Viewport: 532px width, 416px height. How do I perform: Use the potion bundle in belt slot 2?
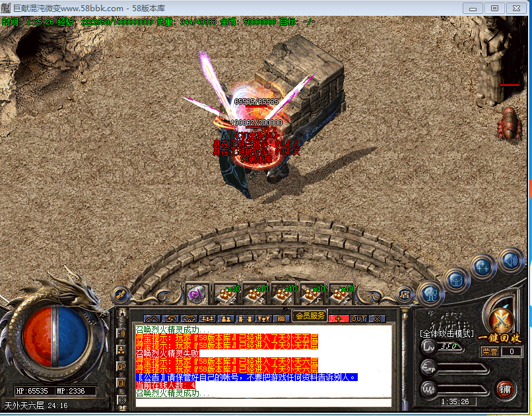[x=227, y=294]
